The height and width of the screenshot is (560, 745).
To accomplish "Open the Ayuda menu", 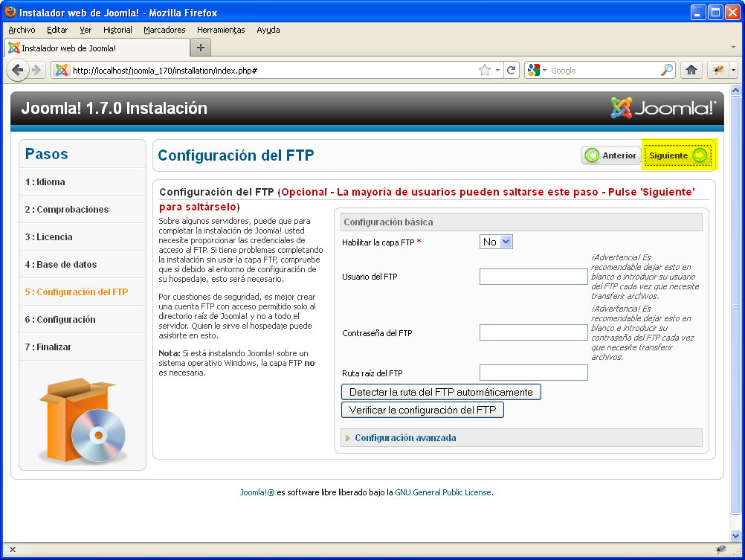I will pyautogui.click(x=268, y=30).
